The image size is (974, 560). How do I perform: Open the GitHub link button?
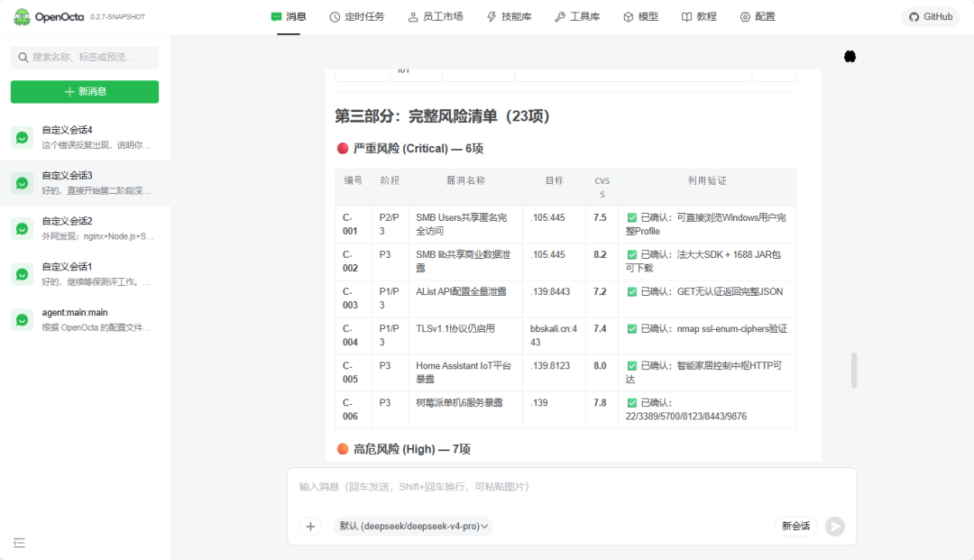coord(931,17)
